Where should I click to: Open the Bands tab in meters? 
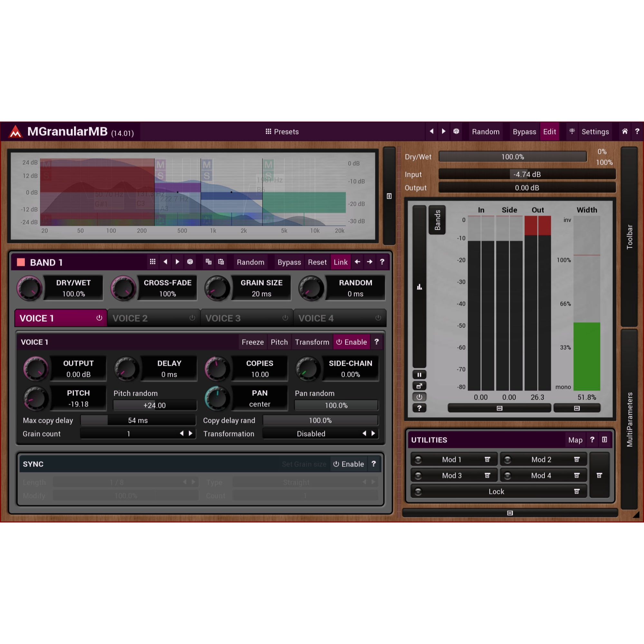click(437, 220)
